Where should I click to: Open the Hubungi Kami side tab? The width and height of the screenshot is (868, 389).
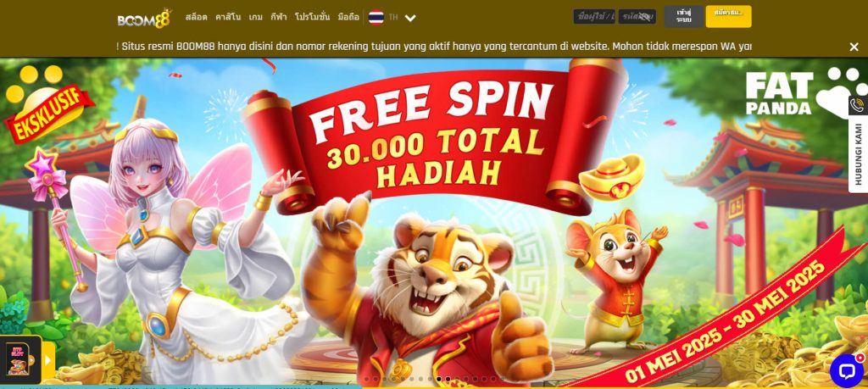click(858, 154)
